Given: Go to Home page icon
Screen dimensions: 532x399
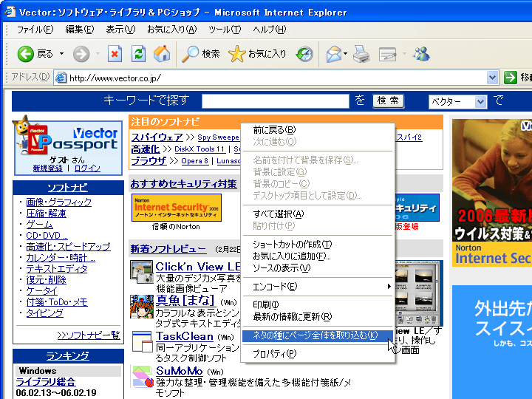Looking at the screenshot, I should point(162,54).
